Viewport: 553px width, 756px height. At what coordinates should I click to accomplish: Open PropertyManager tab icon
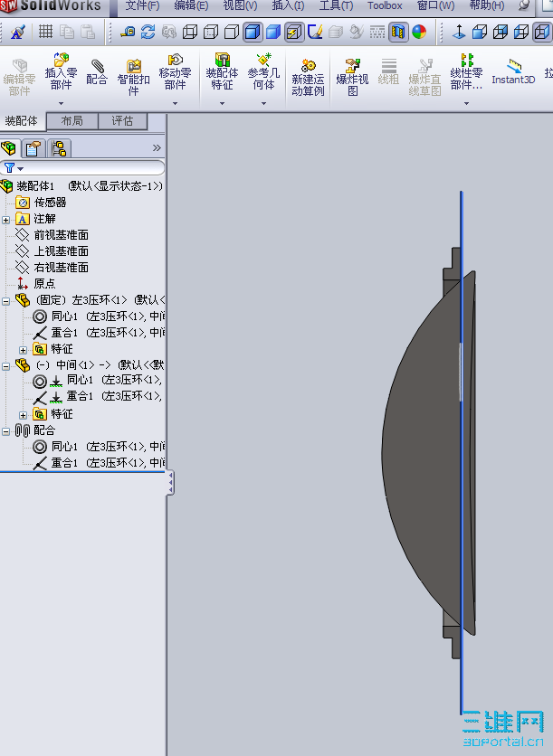point(33,148)
